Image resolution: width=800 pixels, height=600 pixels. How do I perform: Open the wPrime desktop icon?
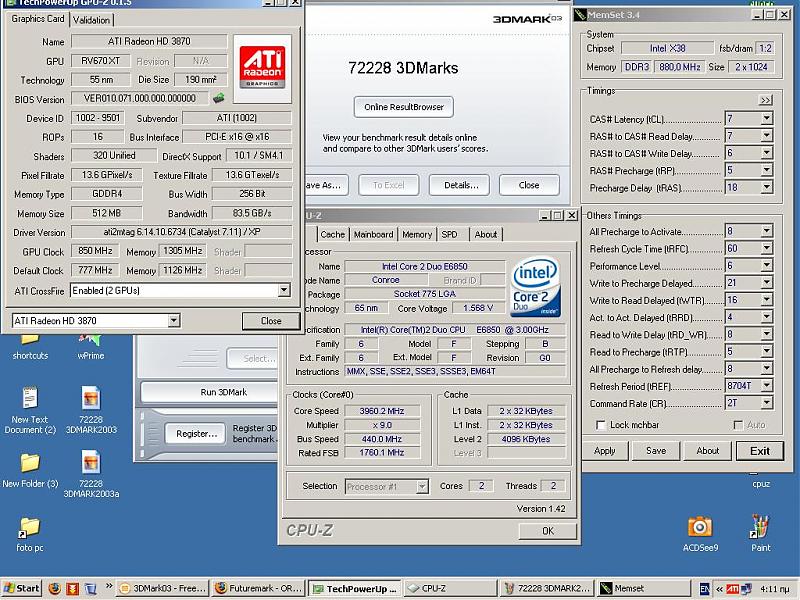point(91,345)
